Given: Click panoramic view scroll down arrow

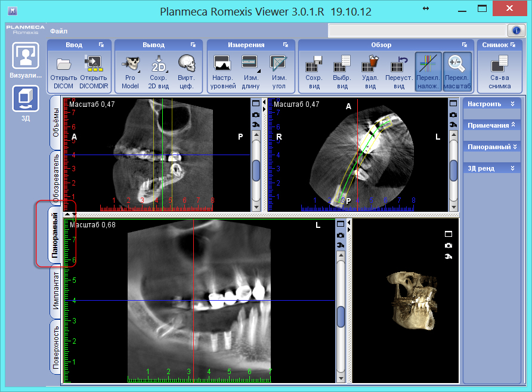Looking at the screenshot, I should coord(341,378).
